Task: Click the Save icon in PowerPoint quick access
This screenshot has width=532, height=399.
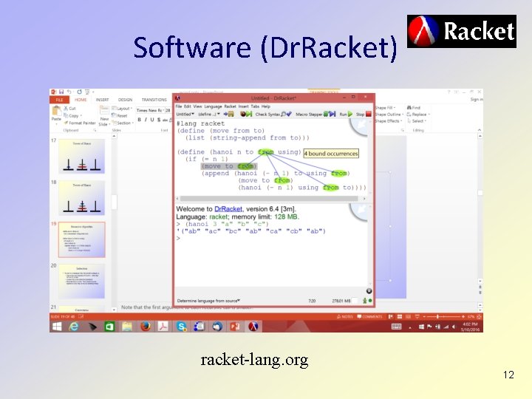Action: tap(61, 92)
